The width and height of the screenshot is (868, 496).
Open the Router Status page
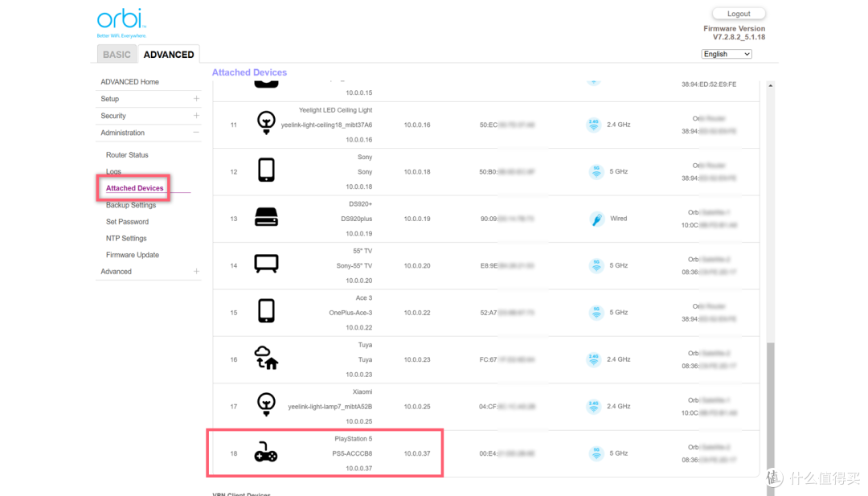(x=127, y=155)
